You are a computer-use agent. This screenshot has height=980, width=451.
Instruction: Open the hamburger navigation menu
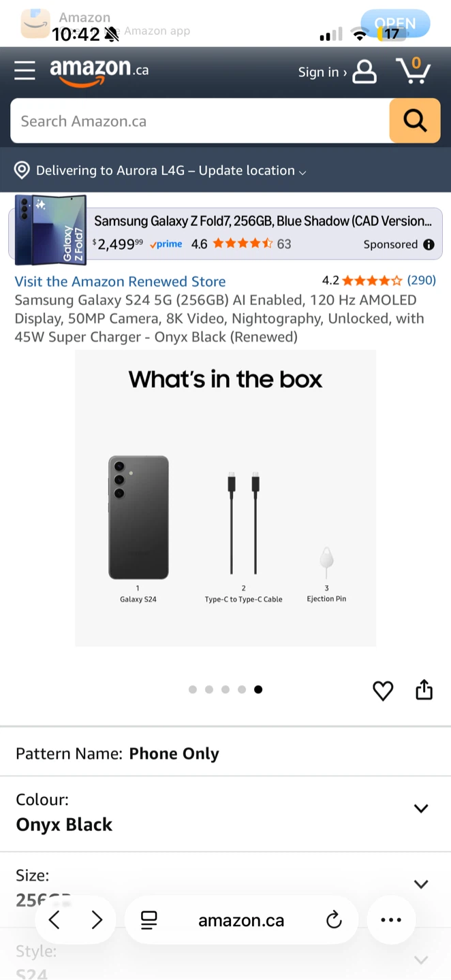25,71
